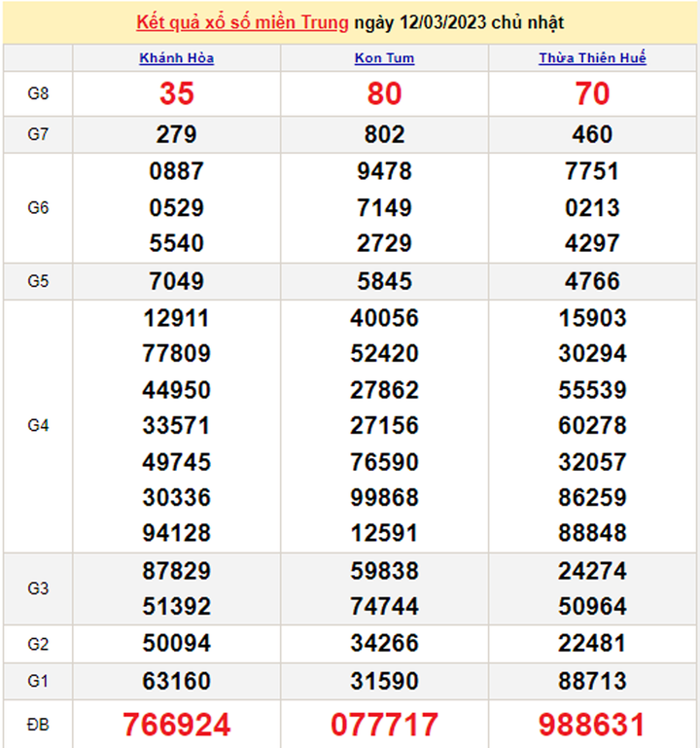This screenshot has height=748, width=700.
Task: Select the G2 result 34266
Action: pos(384,643)
